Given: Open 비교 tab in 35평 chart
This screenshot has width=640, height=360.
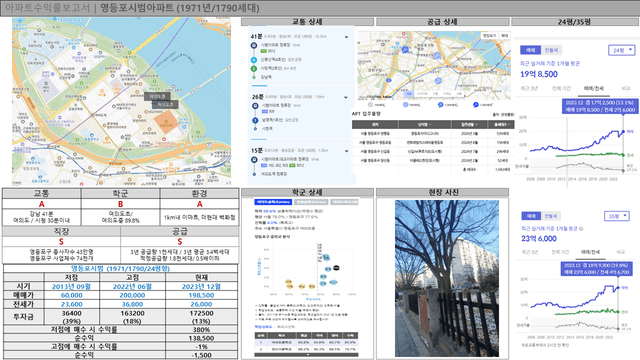Looking at the screenshot, I should click(x=620, y=252).
